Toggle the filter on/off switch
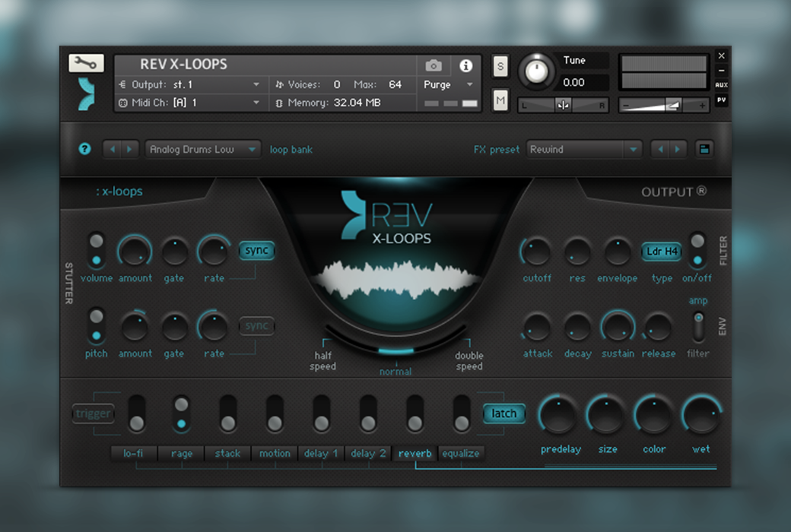 pyautogui.click(x=697, y=251)
